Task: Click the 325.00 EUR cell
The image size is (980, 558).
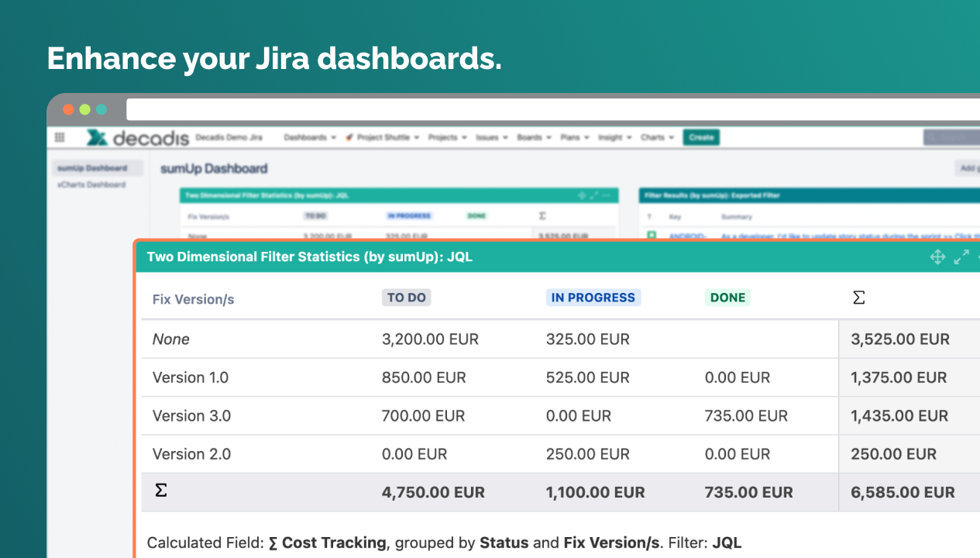Action: [588, 339]
